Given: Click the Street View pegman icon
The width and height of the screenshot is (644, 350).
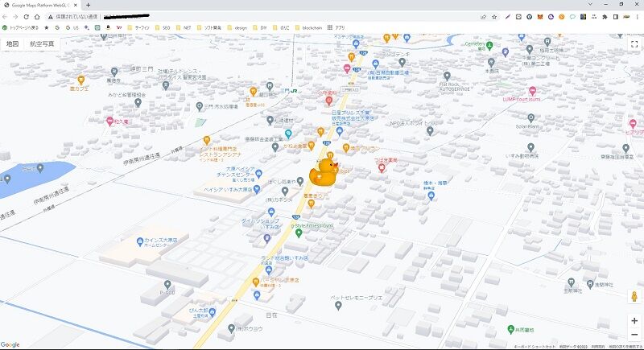Looking at the screenshot, I should (x=634, y=296).
